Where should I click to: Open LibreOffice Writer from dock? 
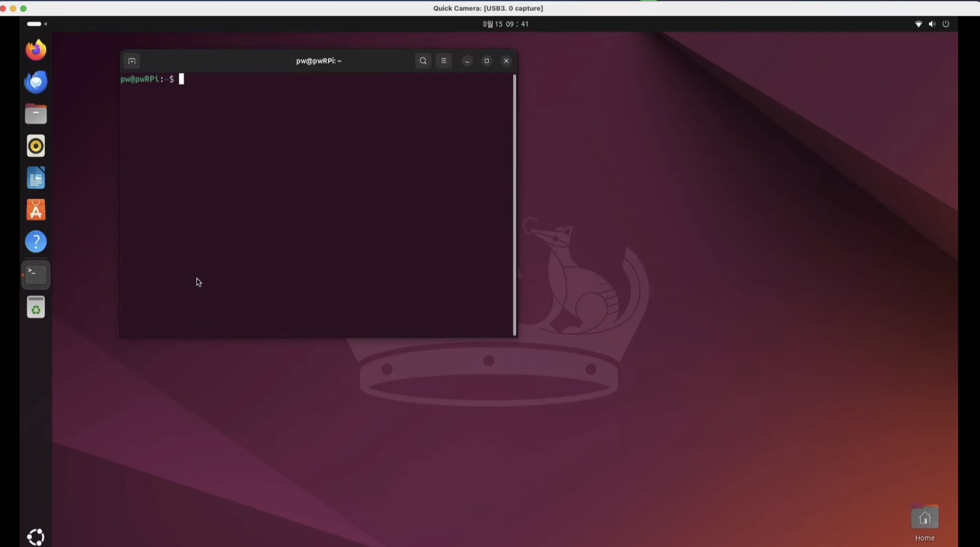click(x=36, y=178)
